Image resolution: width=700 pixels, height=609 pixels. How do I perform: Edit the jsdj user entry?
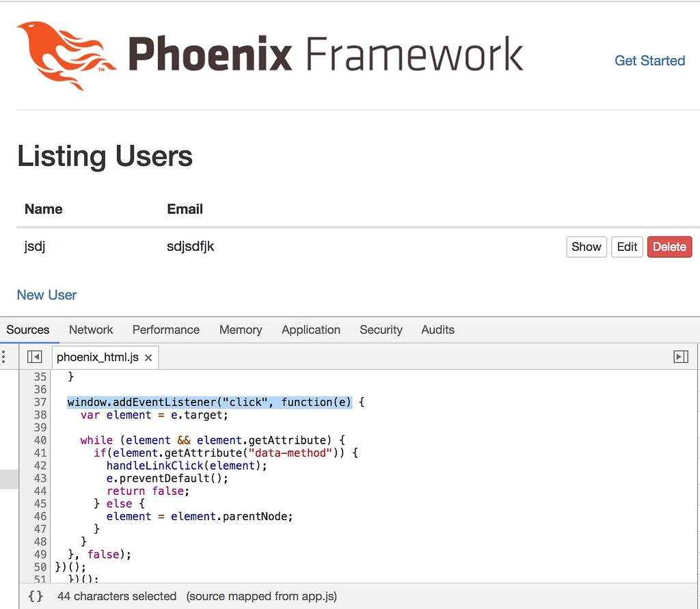click(x=627, y=247)
